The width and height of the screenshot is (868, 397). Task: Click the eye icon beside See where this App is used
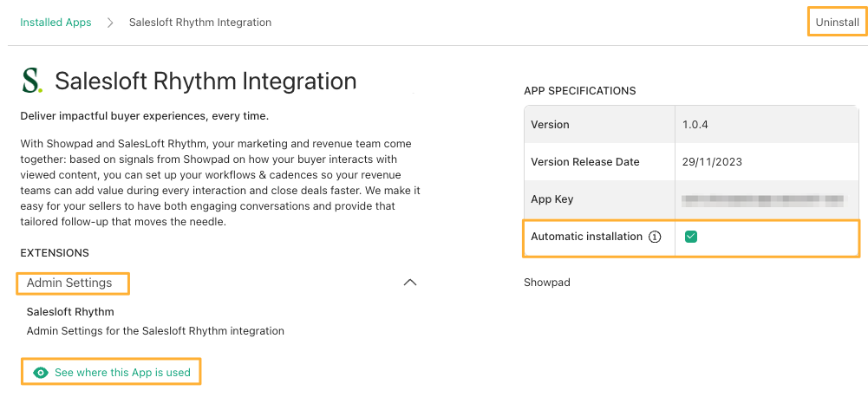click(41, 373)
